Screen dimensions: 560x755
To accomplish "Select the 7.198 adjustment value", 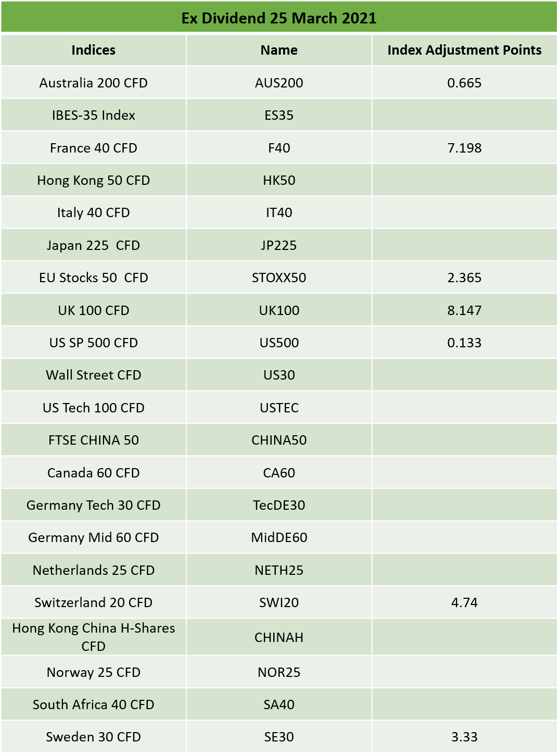I will 464,148.
